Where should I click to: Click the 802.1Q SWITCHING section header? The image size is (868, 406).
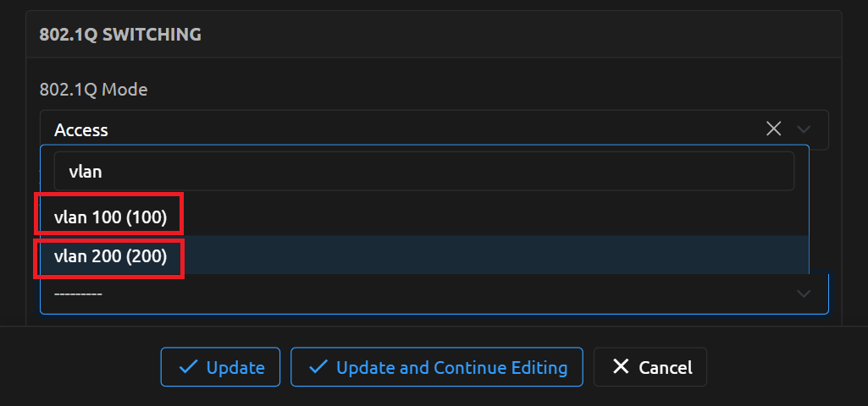(120, 35)
